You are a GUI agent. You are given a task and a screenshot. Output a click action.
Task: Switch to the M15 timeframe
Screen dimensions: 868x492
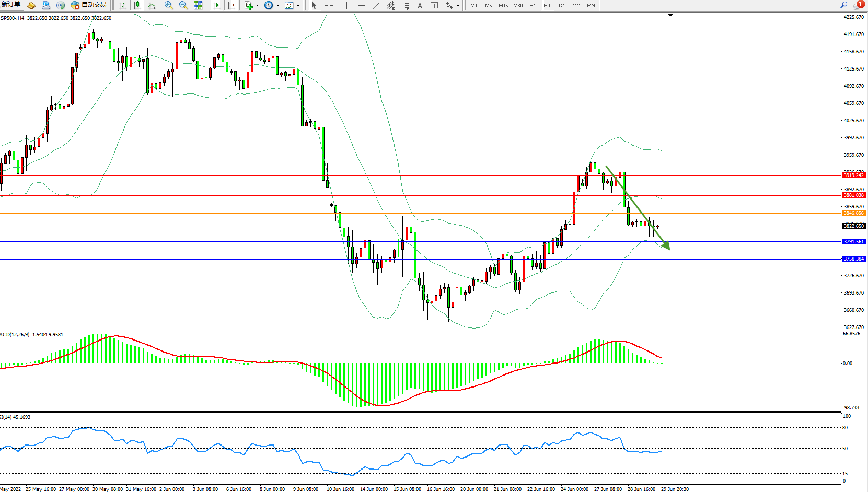tap(503, 5)
